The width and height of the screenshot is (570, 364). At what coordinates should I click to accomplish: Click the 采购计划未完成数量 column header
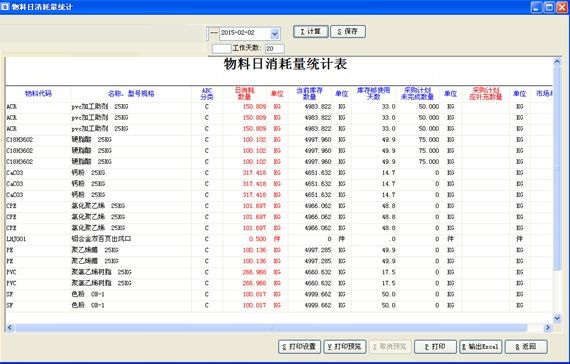click(417, 93)
